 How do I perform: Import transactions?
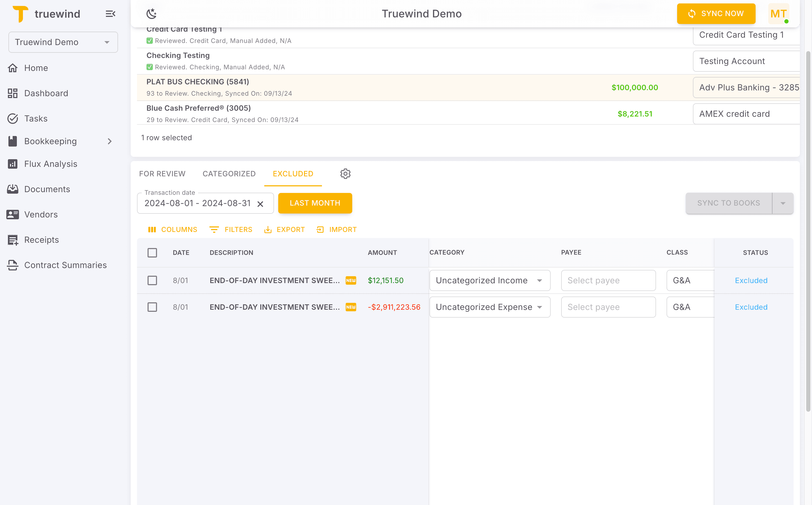click(336, 230)
